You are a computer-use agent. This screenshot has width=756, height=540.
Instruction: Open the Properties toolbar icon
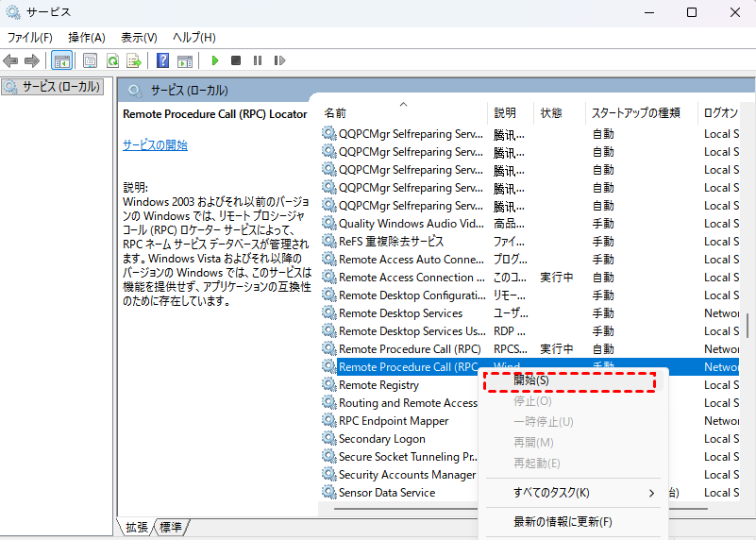click(91, 60)
